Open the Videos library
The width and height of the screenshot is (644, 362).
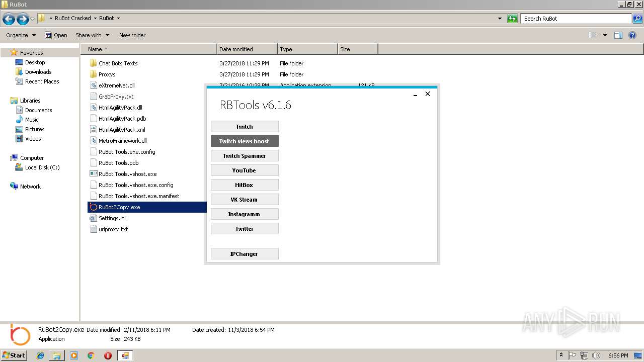pyautogui.click(x=33, y=139)
